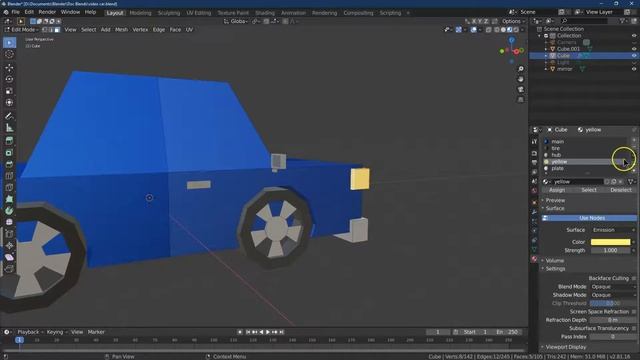The image size is (640, 360).
Task: Open the Marker menu in timeline
Action: pyautogui.click(x=96, y=332)
